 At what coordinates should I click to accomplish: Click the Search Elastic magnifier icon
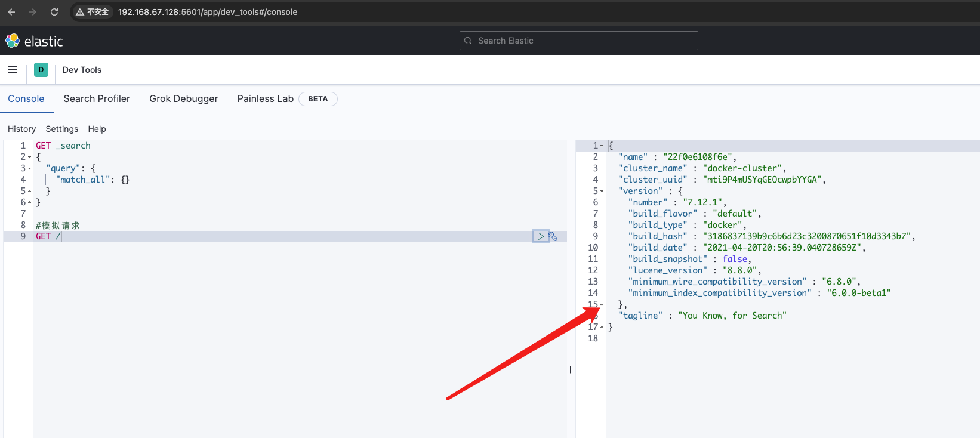(469, 41)
